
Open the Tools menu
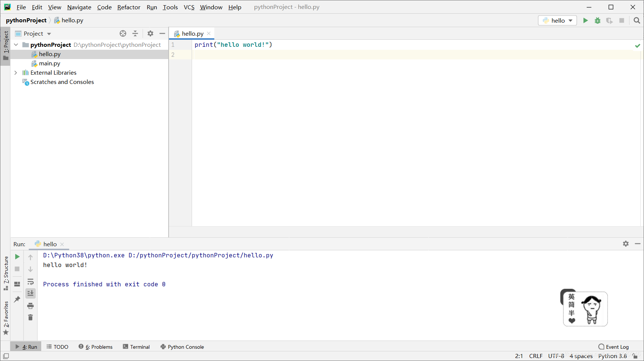pyautogui.click(x=170, y=7)
